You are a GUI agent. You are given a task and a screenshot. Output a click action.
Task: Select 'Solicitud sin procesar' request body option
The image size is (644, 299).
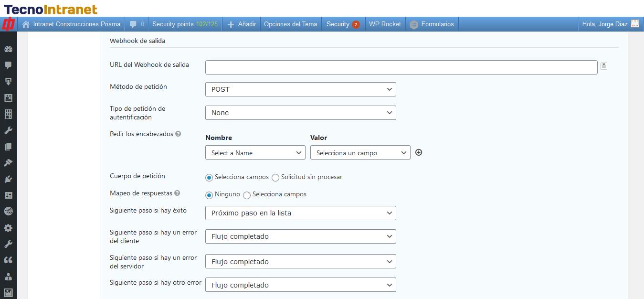point(275,178)
